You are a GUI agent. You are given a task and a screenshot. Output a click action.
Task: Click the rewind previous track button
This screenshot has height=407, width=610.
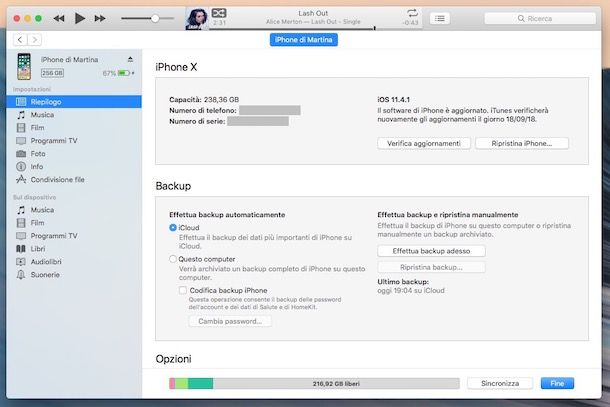click(x=59, y=18)
